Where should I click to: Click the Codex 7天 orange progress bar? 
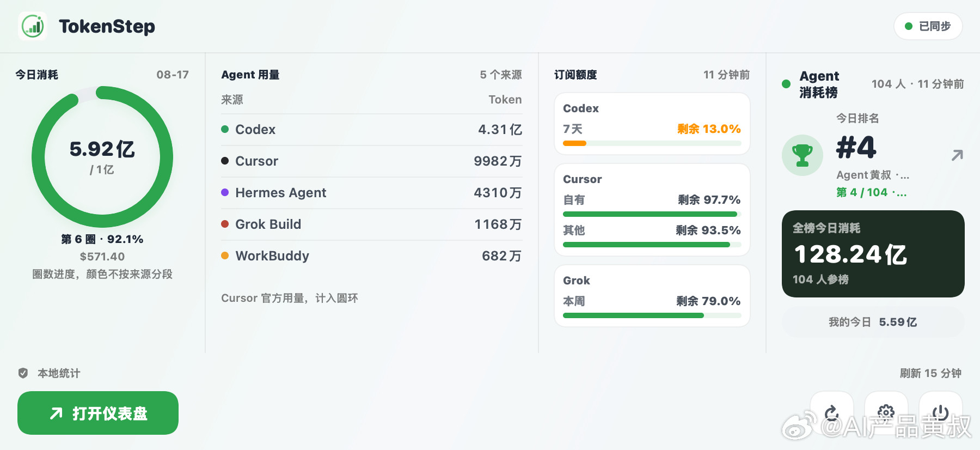coord(652,143)
